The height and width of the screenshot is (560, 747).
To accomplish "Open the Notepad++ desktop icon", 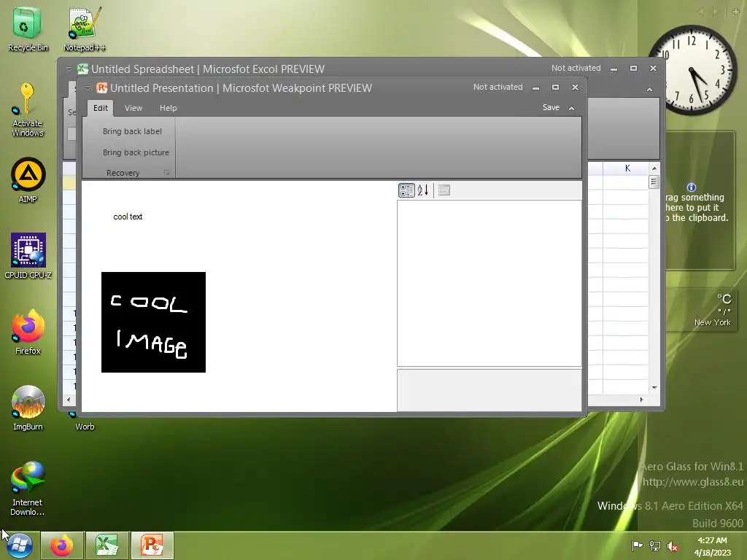I will point(85,28).
